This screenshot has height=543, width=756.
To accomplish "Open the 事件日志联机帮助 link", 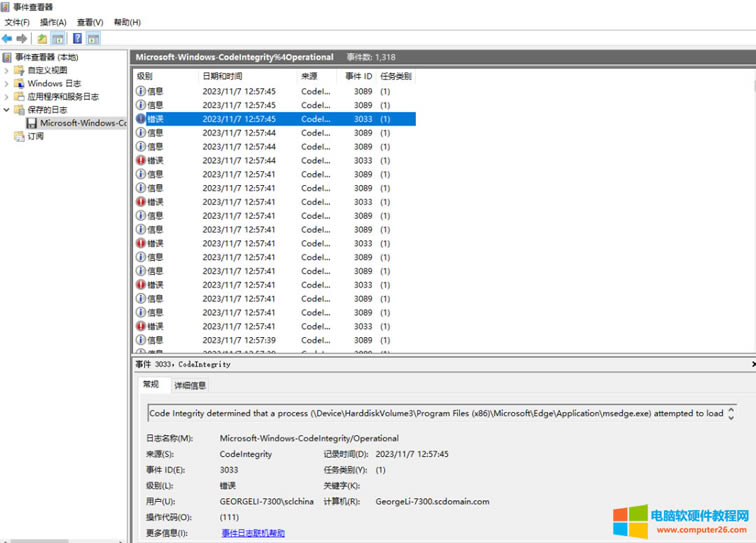I will tap(253, 533).
